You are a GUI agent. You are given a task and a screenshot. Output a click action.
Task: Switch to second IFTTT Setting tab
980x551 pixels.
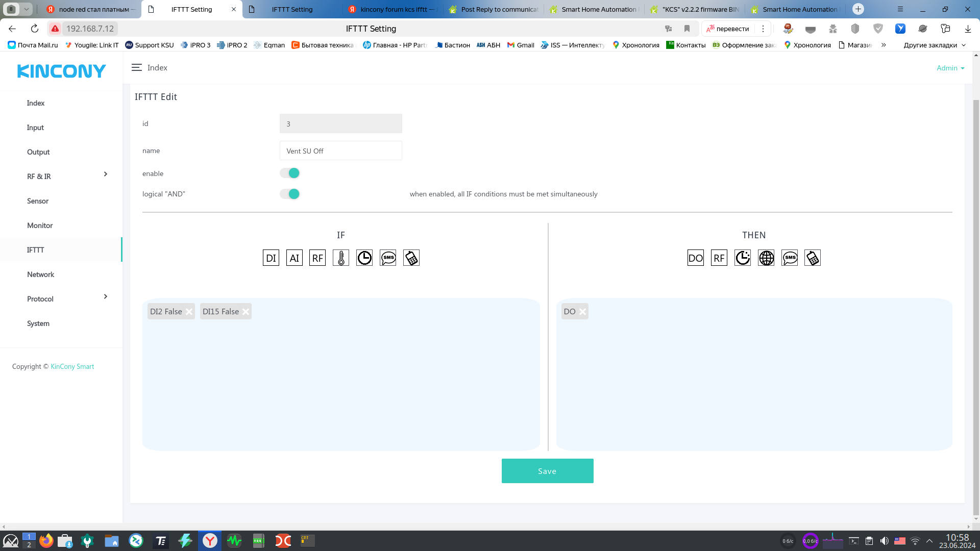point(292,9)
